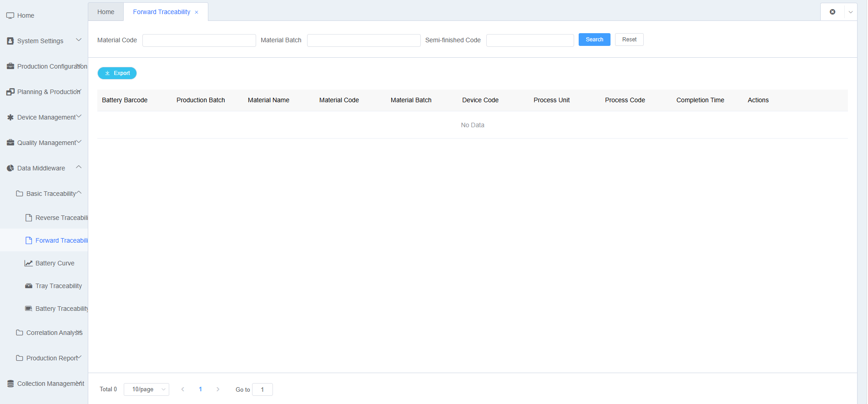This screenshot has height=404, width=868.
Task: Click the Go to page input
Action: click(262, 389)
